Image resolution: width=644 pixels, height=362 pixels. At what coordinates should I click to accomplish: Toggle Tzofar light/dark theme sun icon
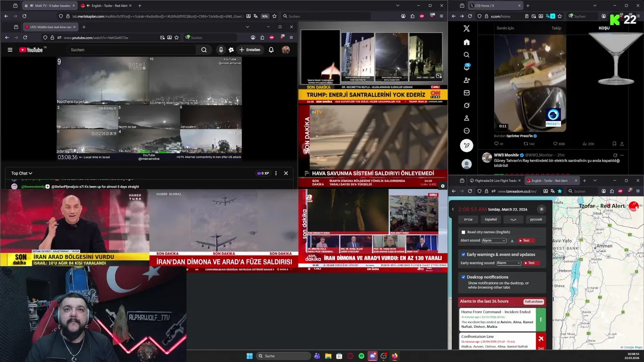coord(541,209)
